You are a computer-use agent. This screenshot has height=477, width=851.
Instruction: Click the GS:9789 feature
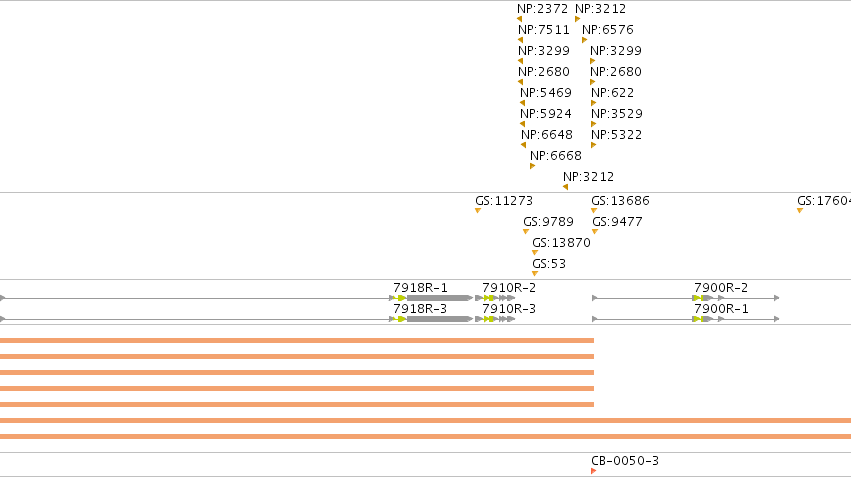point(526,232)
